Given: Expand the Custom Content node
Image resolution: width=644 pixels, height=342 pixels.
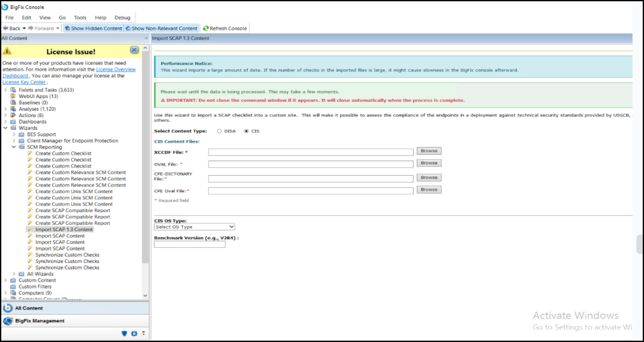Looking at the screenshot, I should pos(5,280).
